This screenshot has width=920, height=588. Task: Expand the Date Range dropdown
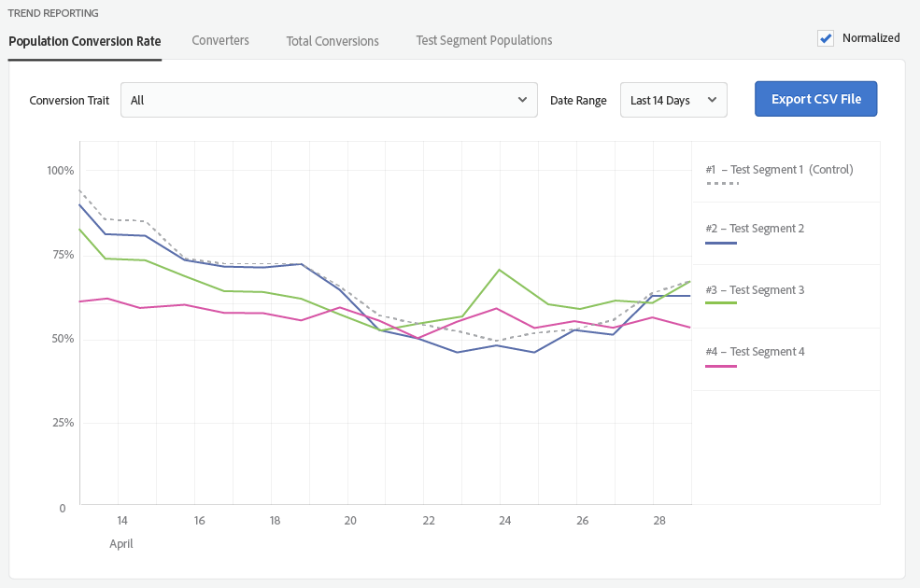coord(673,100)
